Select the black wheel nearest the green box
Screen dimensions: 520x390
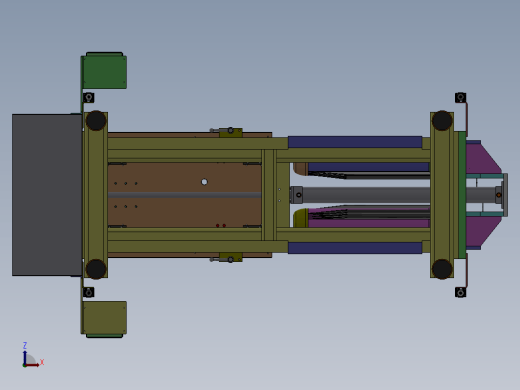point(96,120)
